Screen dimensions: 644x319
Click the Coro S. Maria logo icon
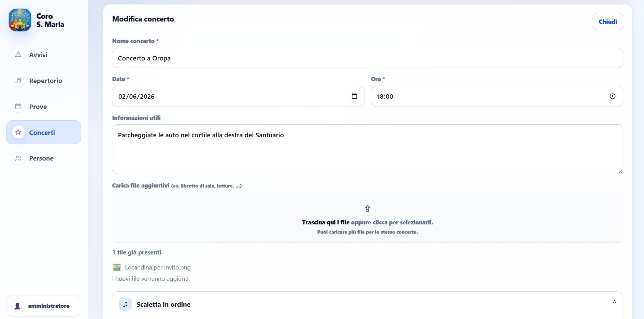(20, 20)
